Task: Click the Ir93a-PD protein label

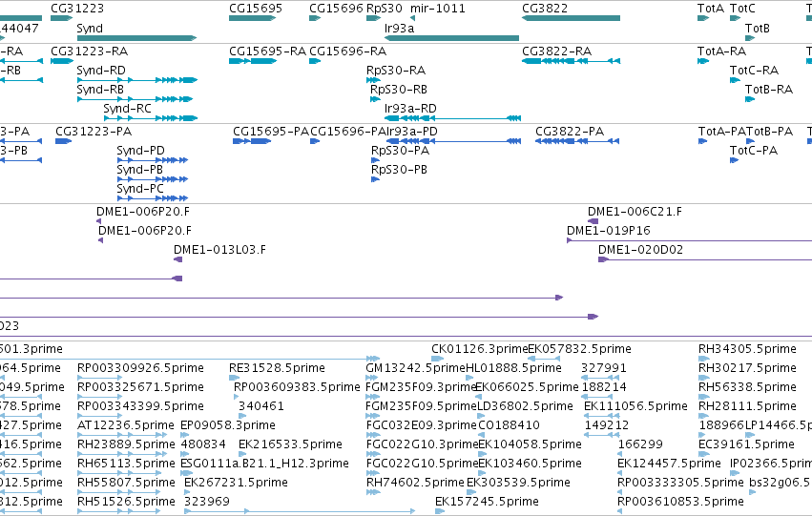Action: tap(412, 132)
